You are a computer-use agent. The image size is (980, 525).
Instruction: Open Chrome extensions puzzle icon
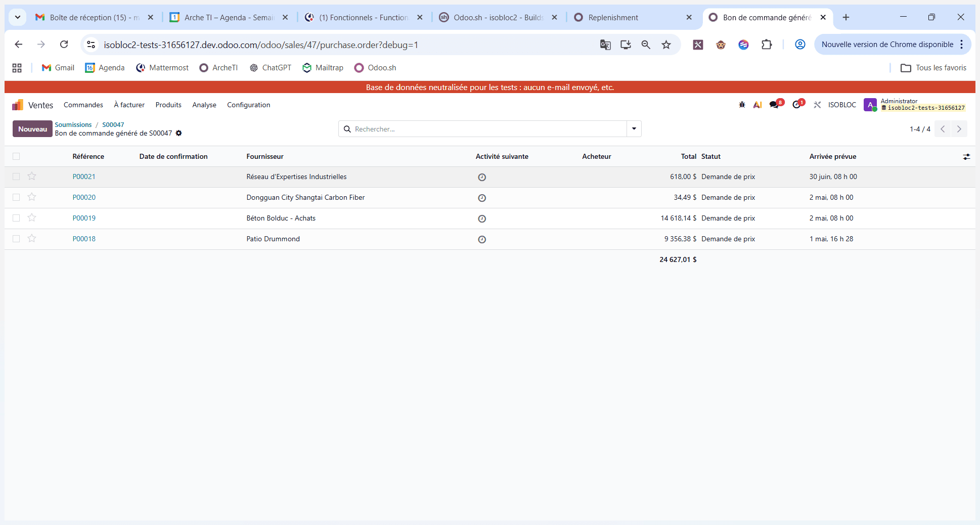click(767, 45)
